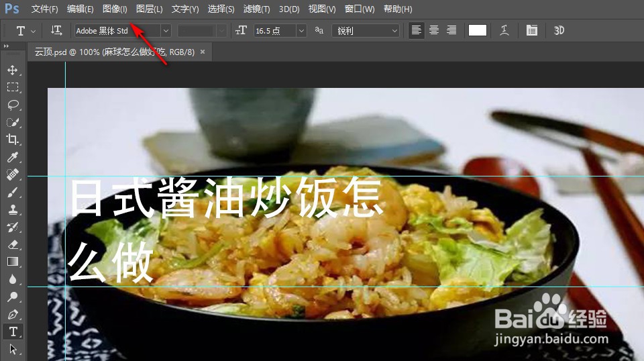Click the Photoshop Ps logo

[x=12, y=8]
